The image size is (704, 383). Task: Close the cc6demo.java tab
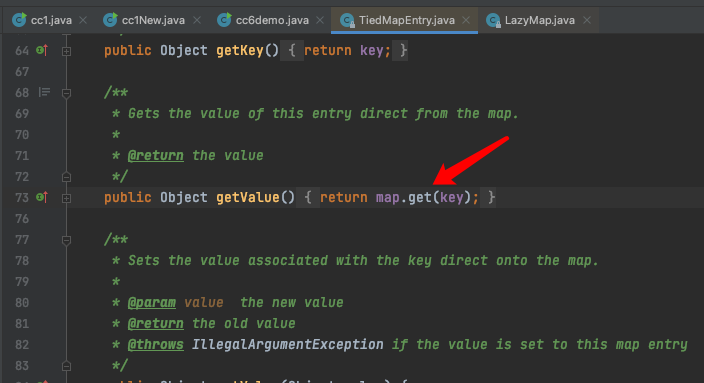[320, 20]
